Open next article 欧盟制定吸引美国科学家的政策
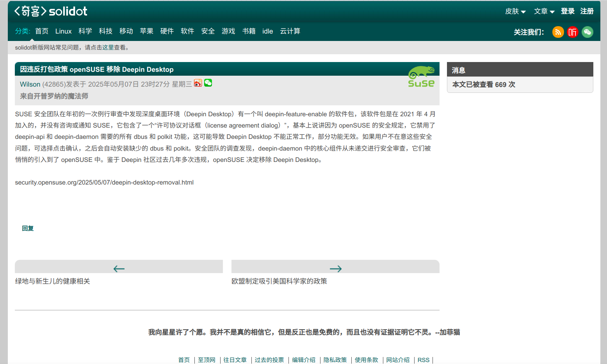 coord(279,281)
